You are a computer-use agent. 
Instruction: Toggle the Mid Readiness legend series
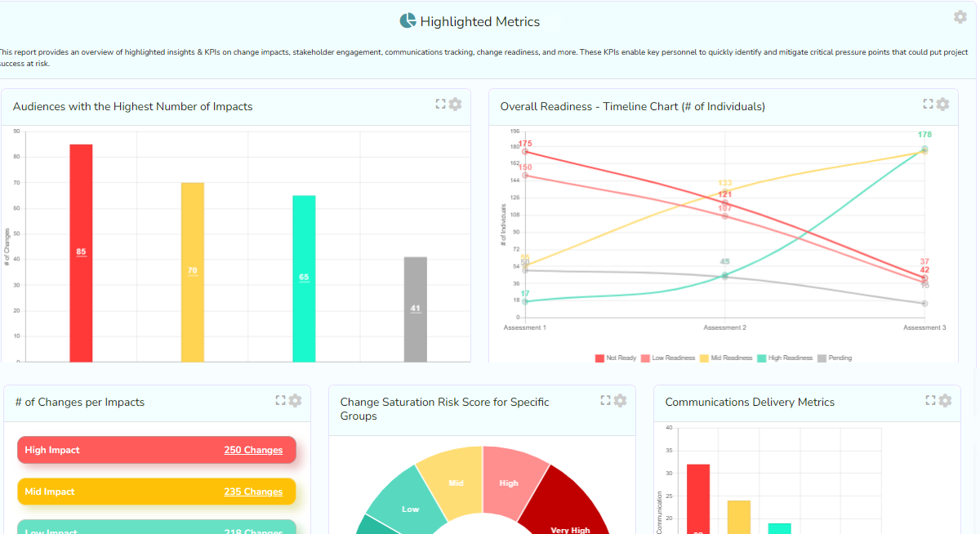point(727,358)
